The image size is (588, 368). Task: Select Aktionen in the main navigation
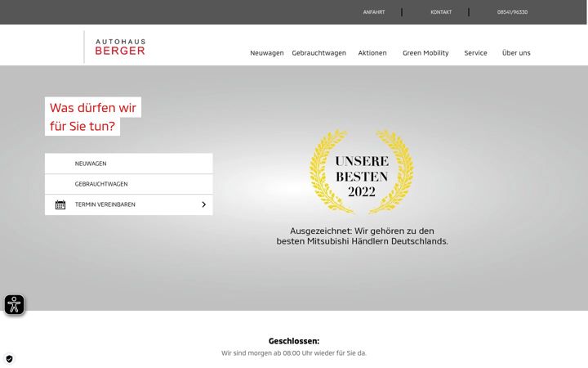(372, 53)
